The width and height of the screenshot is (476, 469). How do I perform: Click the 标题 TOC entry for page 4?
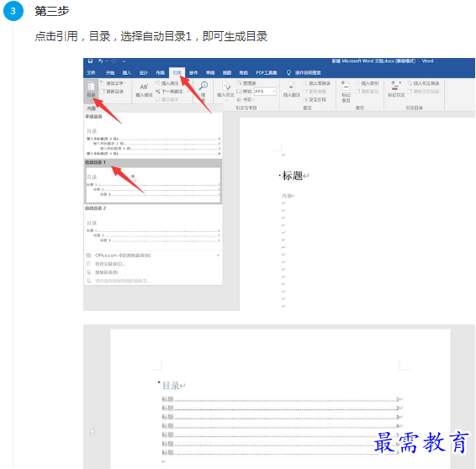pyautogui.click(x=282, y=426)
